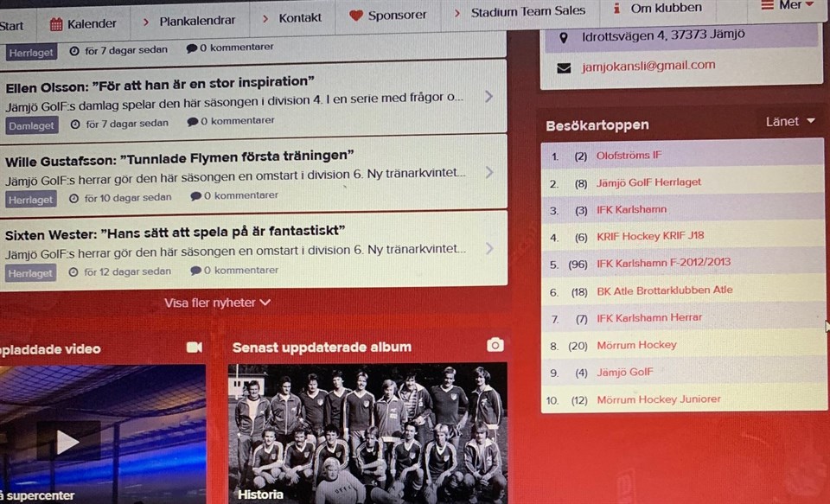Click the Sponsorer heart icon
This screenshot has width=830, height=504.
pos(356,16)
